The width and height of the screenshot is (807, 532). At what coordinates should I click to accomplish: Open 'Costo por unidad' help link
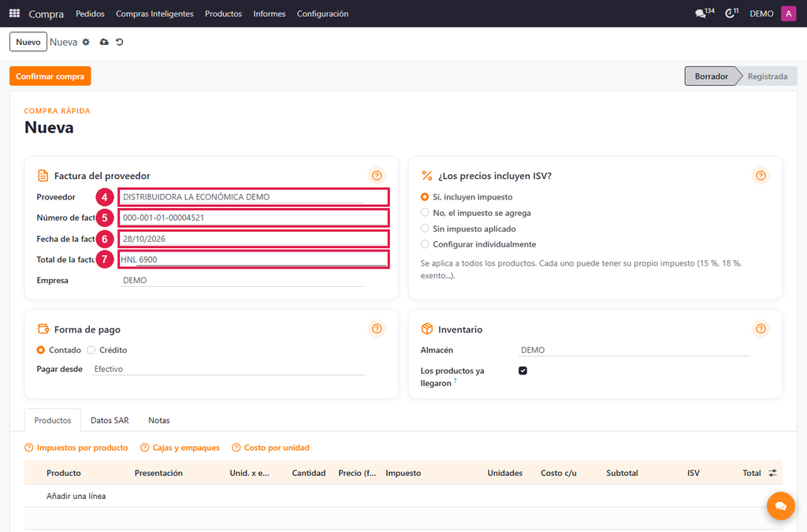click(271, 448)
